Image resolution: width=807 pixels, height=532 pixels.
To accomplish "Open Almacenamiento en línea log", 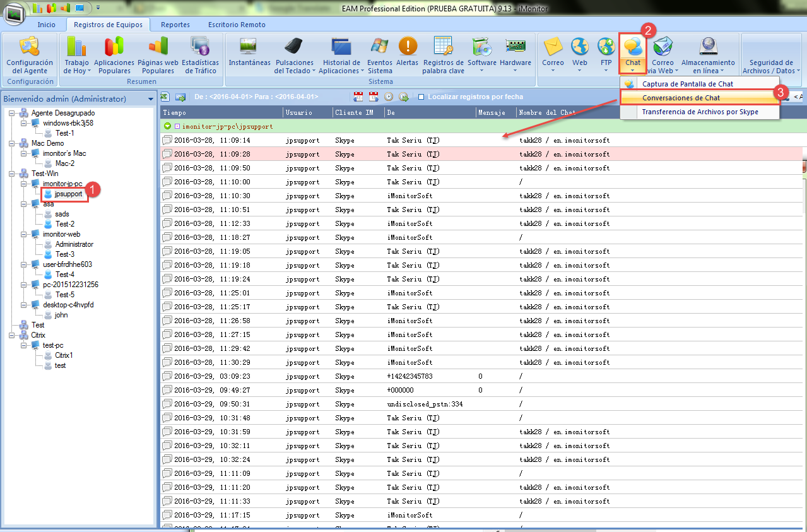I will coord(708,56).
